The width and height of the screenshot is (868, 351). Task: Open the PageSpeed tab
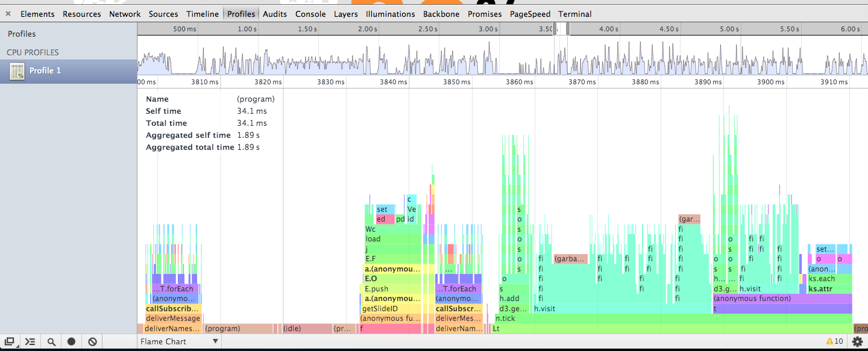pyautogui.click(x=530, y=14)
